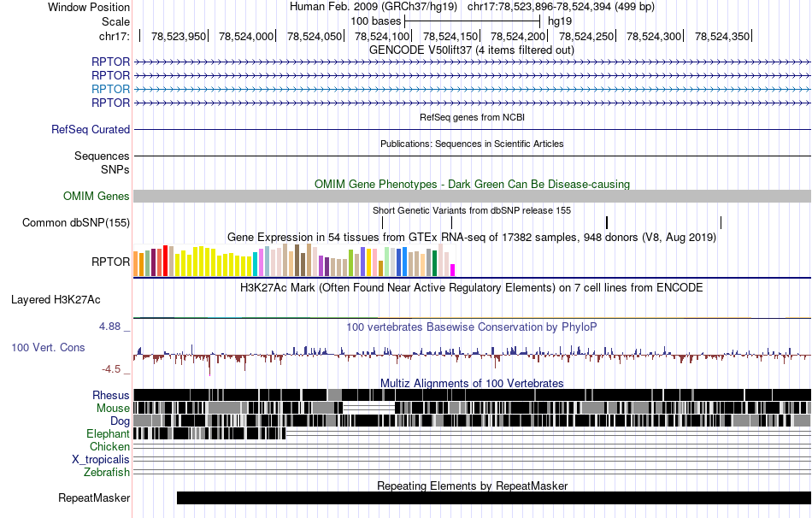Click the Chicken alignment label
812x518 pixels.
(x=109, y=446)
